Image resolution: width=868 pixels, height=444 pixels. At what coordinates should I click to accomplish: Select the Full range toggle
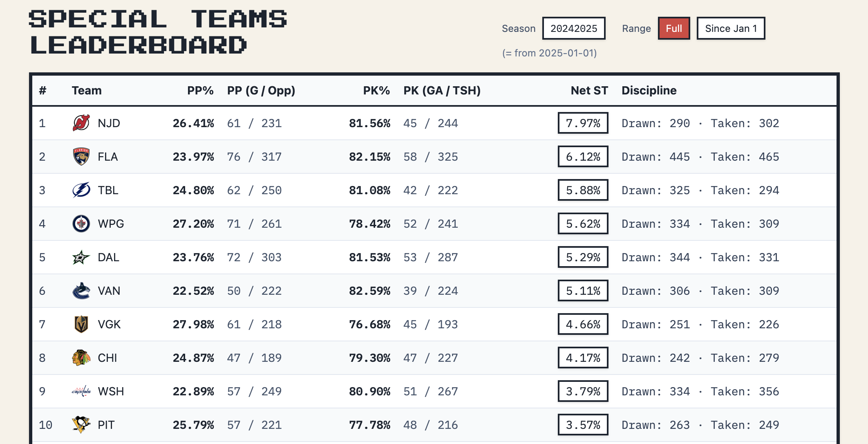(x=673, y=28)
